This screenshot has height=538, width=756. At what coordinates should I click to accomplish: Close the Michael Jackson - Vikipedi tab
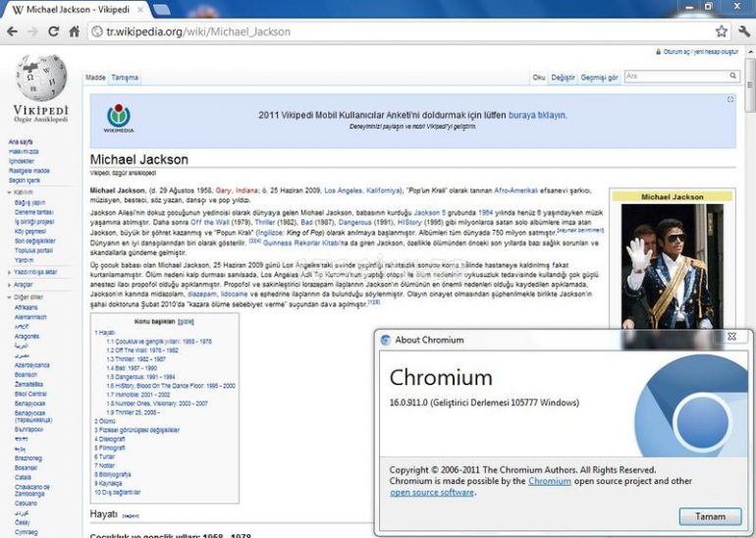tap(140, 9)
